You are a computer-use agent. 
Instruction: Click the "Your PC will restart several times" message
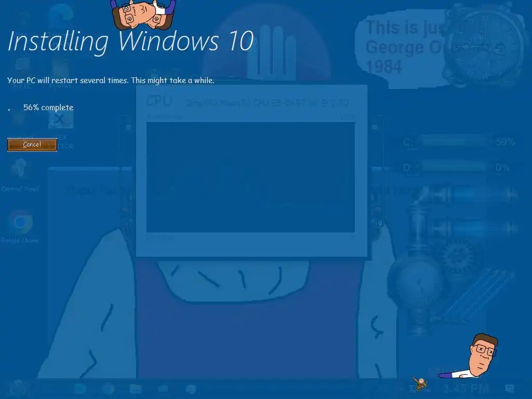coord(111,81)
